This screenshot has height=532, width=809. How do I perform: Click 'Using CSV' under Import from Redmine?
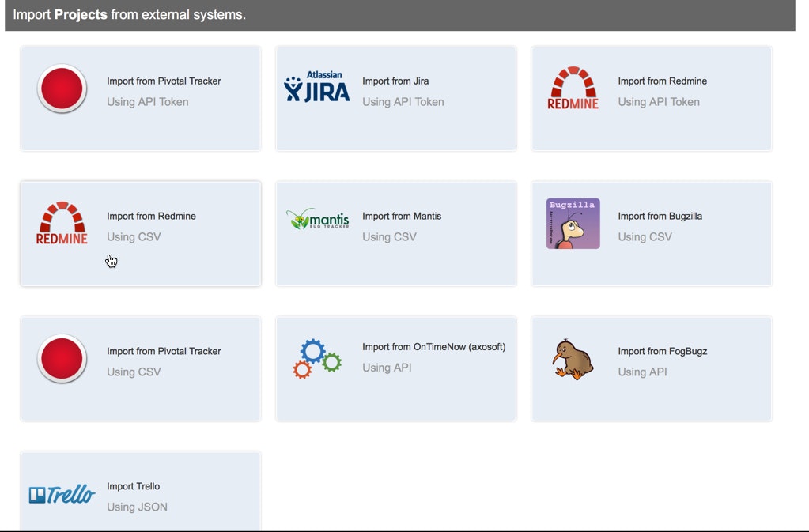tap(134, 237)
